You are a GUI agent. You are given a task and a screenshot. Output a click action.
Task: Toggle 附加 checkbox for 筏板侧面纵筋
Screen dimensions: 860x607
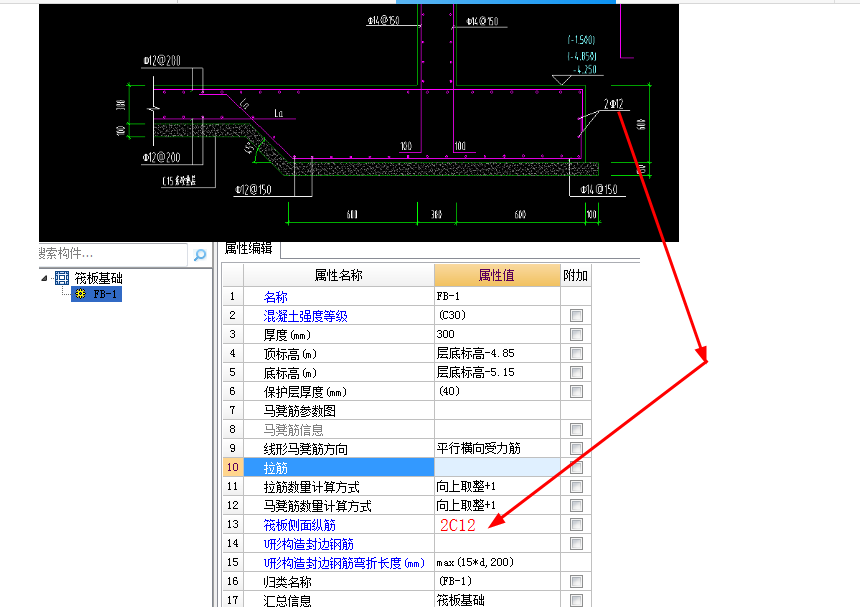tap(576, 525)
